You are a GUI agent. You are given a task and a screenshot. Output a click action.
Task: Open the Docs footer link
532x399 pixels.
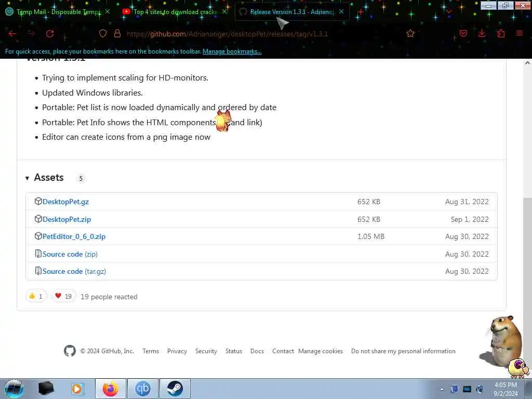coord(257,351)
